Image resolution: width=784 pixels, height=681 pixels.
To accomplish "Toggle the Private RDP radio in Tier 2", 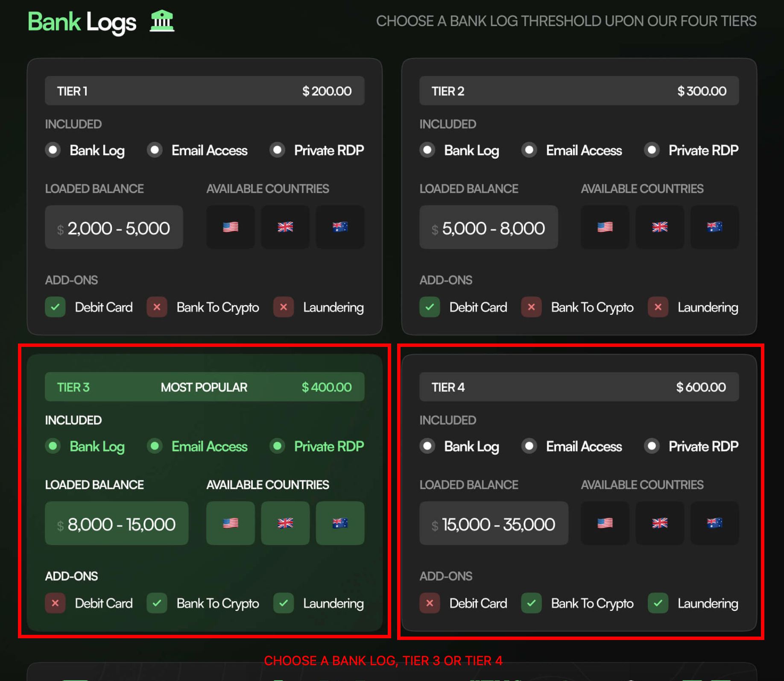I will (x=652, y=150).
